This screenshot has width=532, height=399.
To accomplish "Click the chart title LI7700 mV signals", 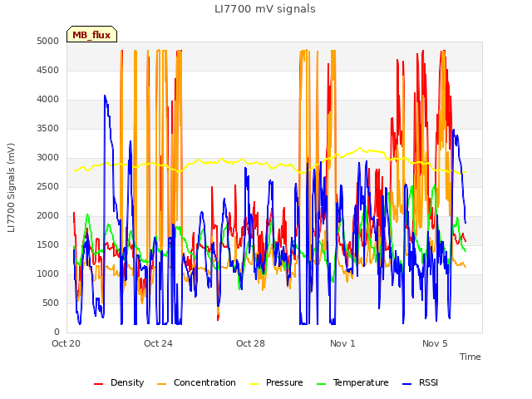I will (x=265, y=9).
